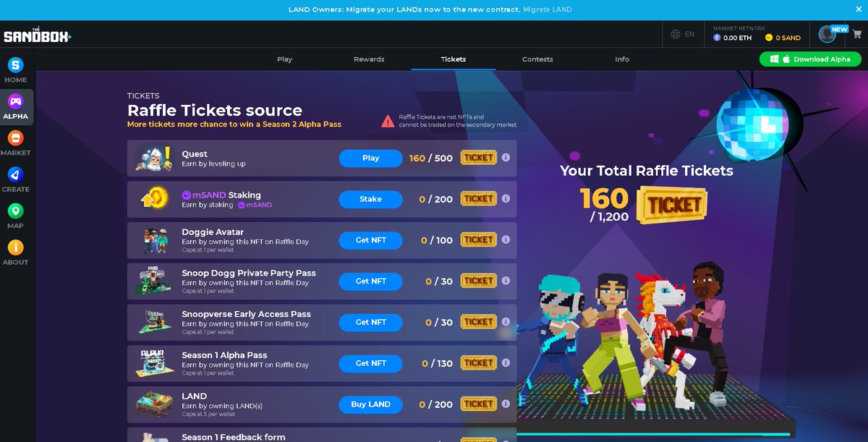Image resolution: width=868 pixels, height=442 pixels.
Task: Click the 0 / 200 mSAND Staking count
Action: (435, 199)
